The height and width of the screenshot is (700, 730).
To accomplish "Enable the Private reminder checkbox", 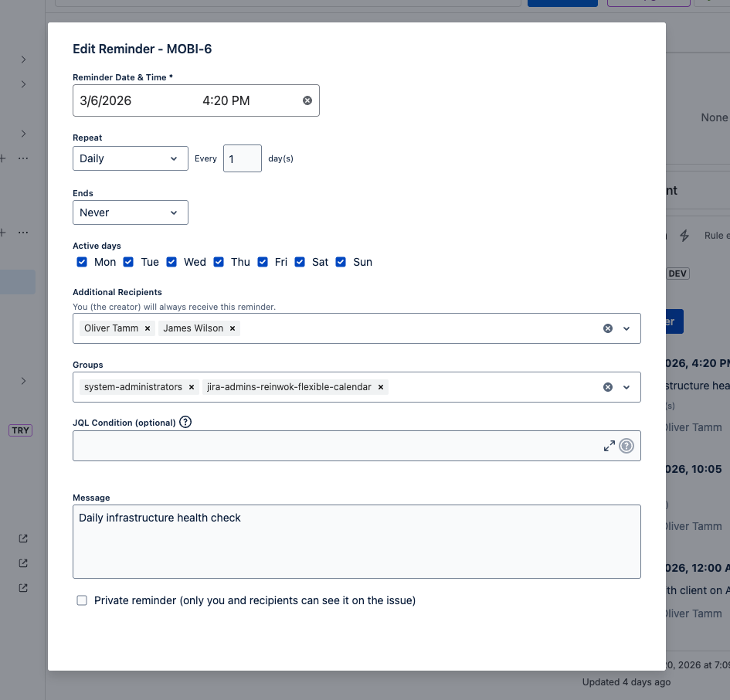I will click(x=82, y=600).
